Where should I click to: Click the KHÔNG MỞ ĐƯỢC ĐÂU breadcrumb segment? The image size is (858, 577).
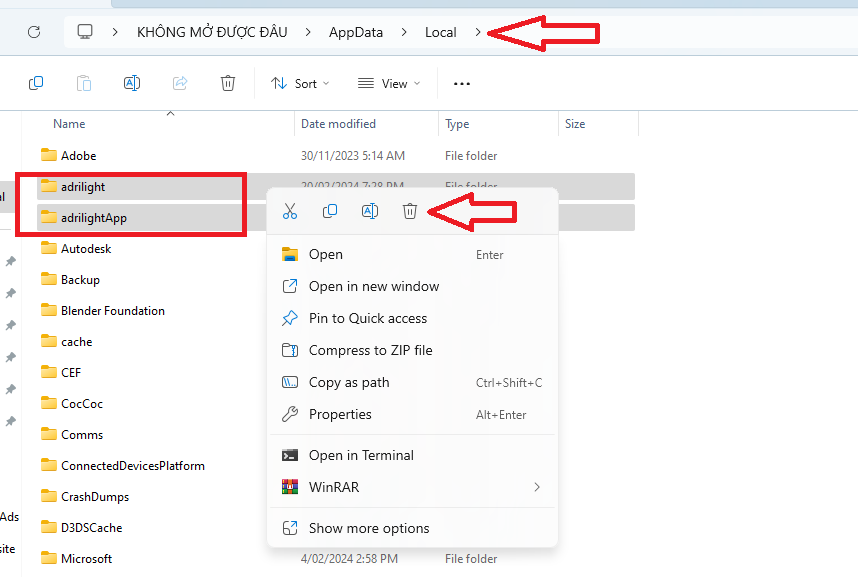point(212,32)
